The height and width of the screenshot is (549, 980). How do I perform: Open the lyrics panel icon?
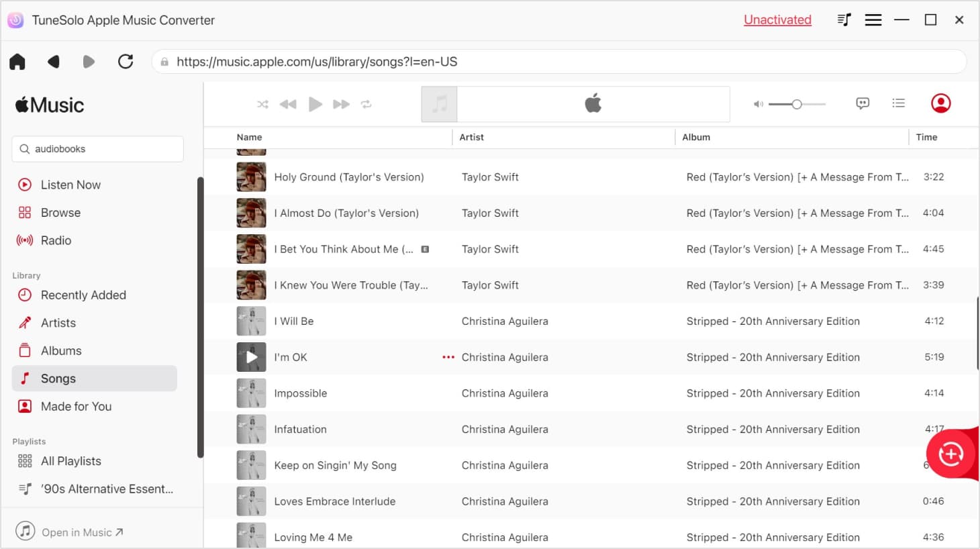863,103
